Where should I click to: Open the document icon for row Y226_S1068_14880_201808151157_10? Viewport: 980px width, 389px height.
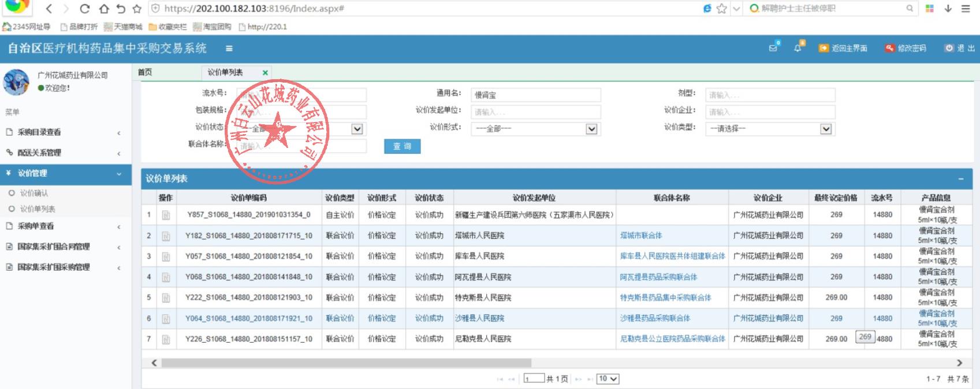166,339
